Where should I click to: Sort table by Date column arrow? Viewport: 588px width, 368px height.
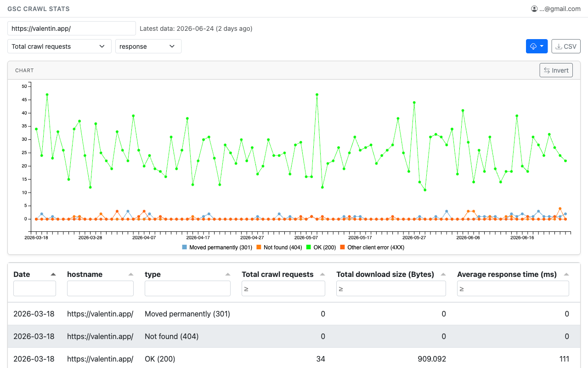(53, 274)
